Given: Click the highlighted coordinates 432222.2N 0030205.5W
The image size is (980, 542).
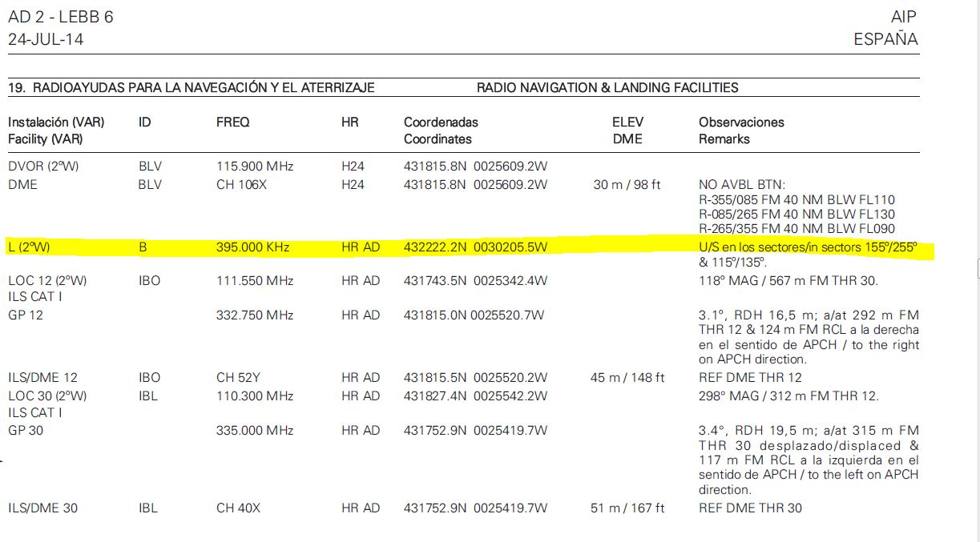Looking at the screenshot, I should (x=475, y=247).
